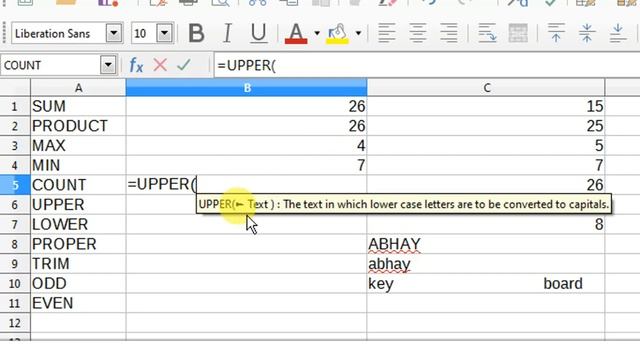Click cell B1 with value 26
The height and width of the screenshot is (360, 640).
[x=247, y=107]
